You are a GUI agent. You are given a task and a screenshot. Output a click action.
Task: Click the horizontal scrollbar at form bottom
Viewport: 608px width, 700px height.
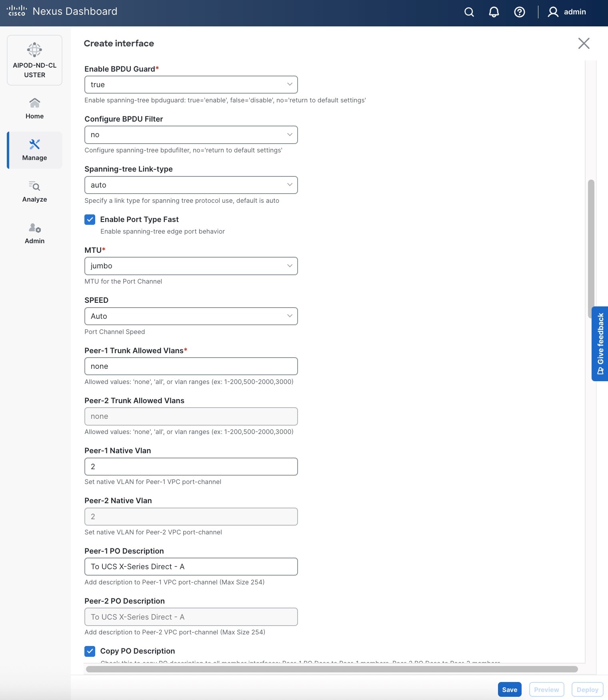pos(332,669)
